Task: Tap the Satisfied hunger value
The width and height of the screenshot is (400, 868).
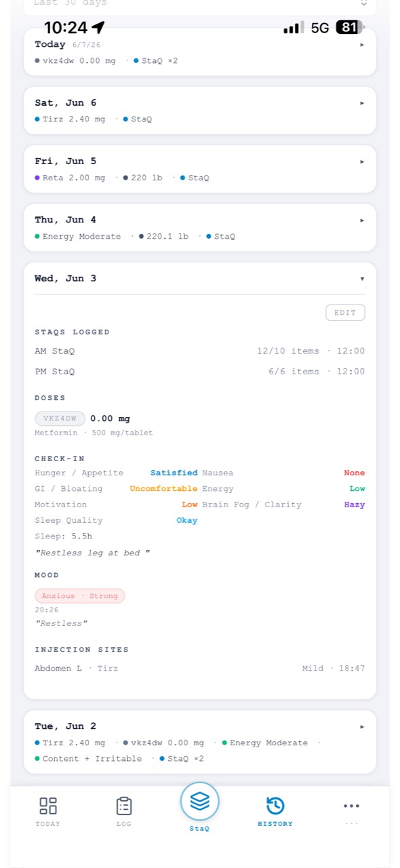Action: 174,473
